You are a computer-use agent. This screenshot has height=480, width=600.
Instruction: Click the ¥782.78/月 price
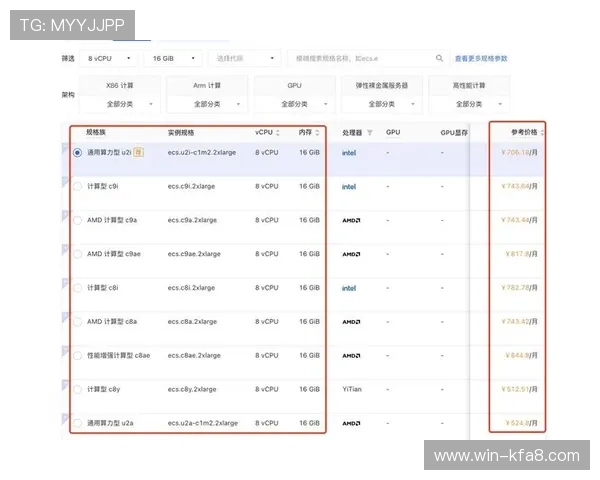[520, 288]
